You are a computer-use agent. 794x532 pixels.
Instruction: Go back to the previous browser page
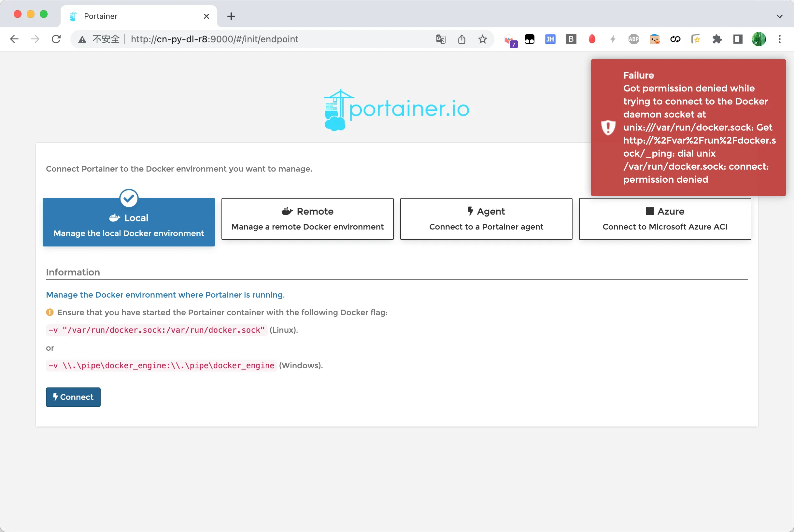[x=14, y=39]
